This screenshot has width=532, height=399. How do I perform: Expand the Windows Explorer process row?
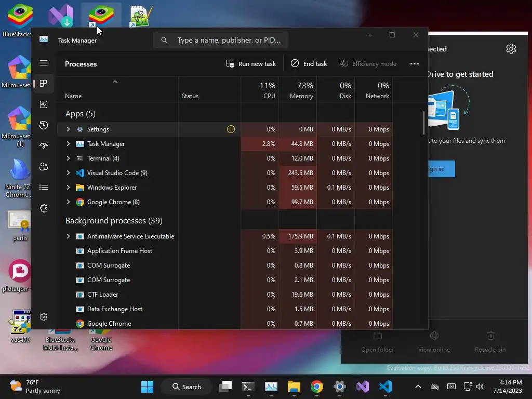coord(68,187)
